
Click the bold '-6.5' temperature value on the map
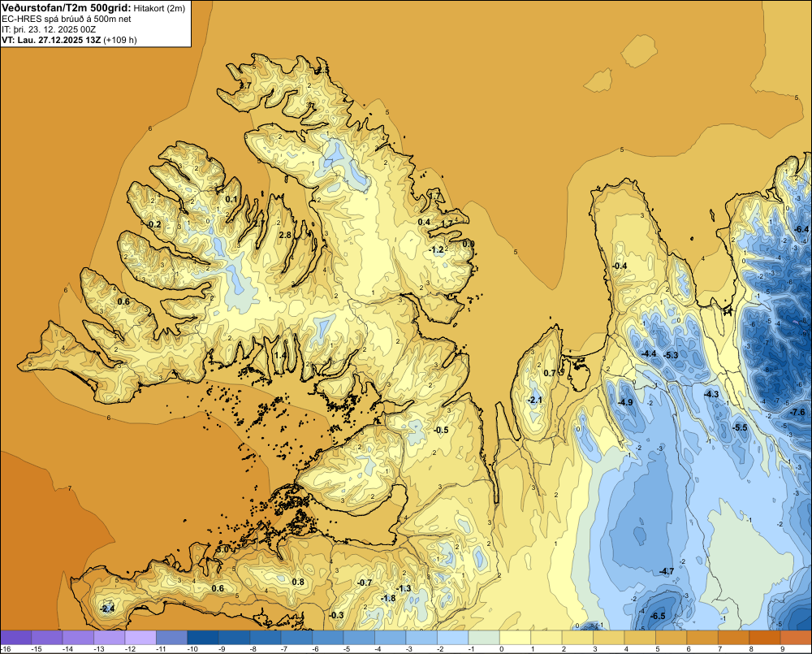(x=657, y=616)
